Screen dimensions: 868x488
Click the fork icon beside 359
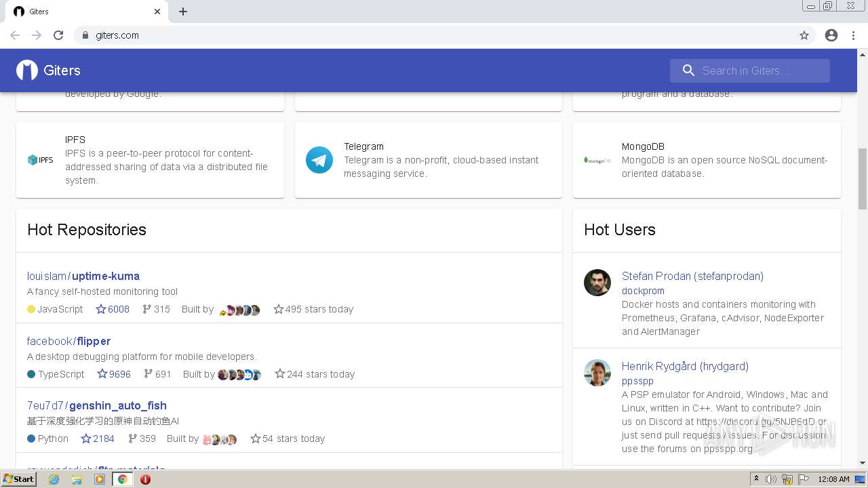pos(132,439)
